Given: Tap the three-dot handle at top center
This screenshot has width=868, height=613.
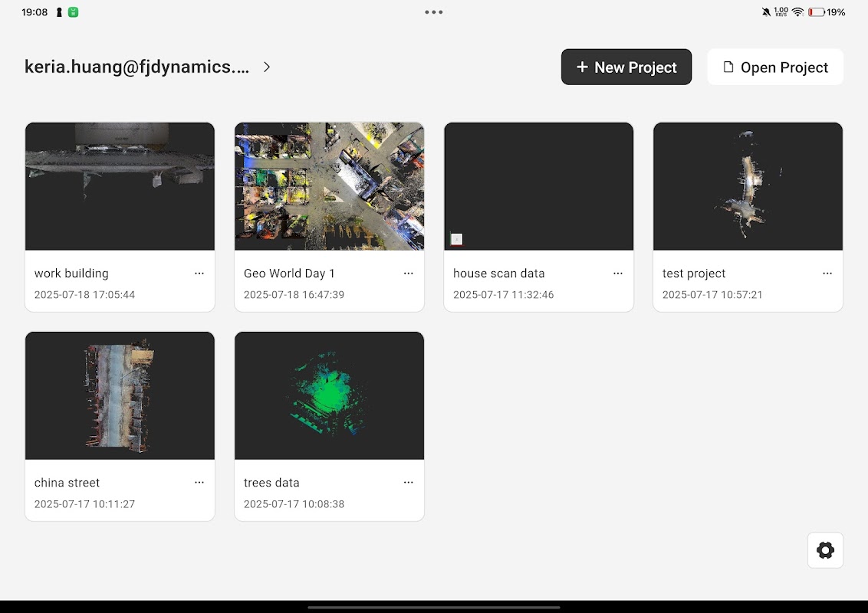Looking at the screenshot, I should point(433,12).
